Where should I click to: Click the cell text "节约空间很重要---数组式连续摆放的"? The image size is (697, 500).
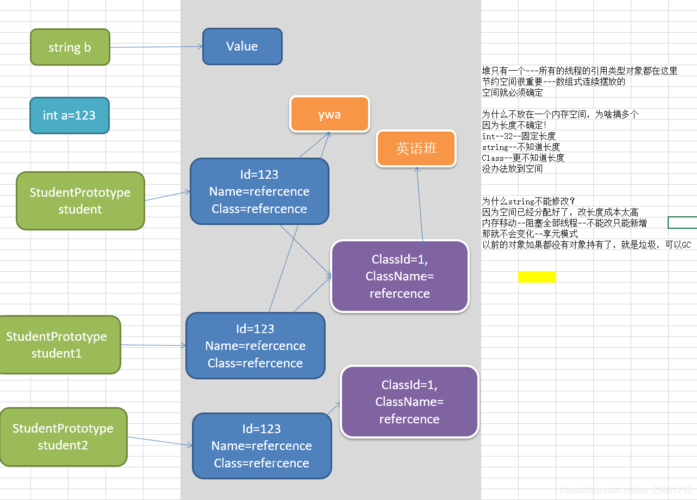point(553,82)
